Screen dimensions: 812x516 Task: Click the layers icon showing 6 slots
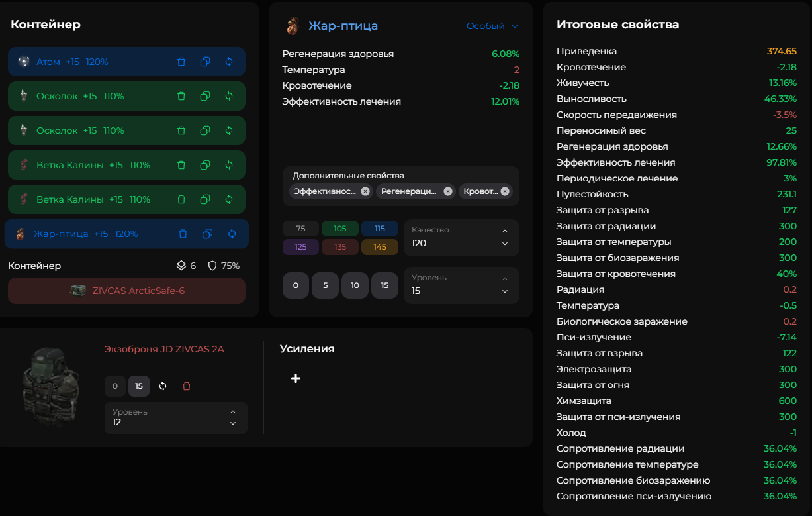tap(181, 266)
